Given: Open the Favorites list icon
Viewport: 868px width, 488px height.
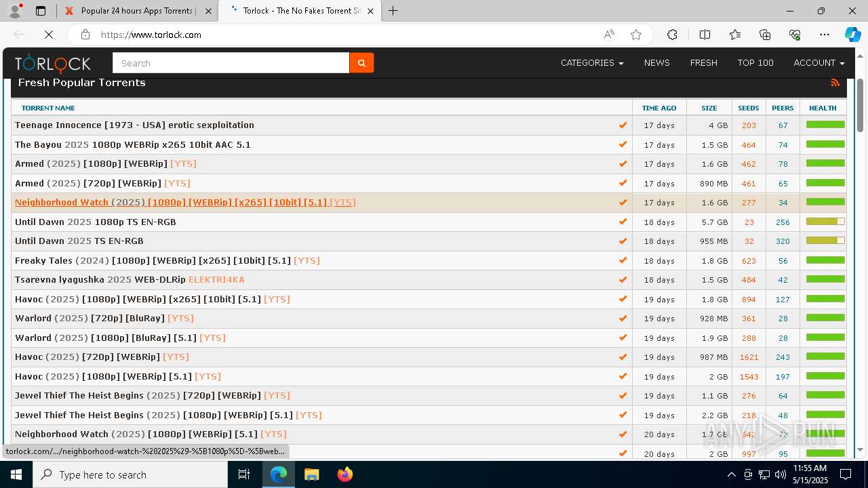Looking at the screenshot, I should [735, 35].
